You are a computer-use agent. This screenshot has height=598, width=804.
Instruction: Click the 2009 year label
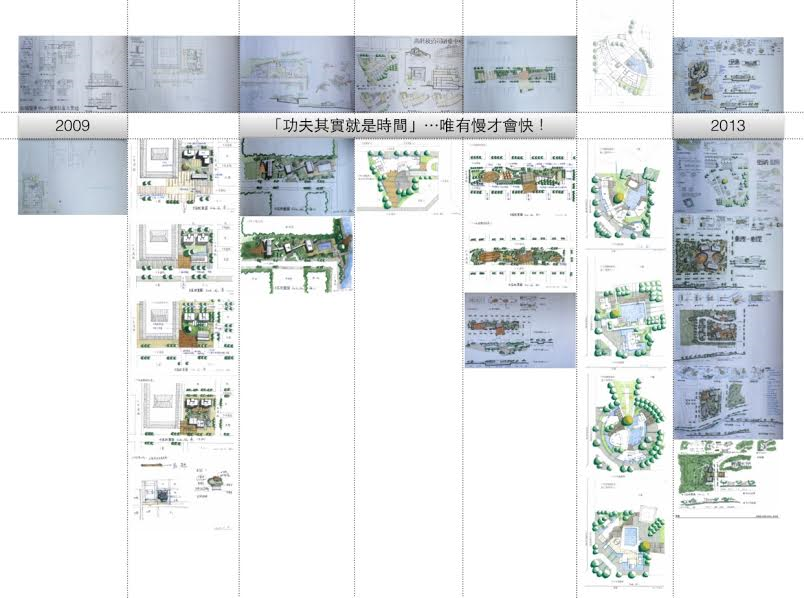click(x=72, y=126)
